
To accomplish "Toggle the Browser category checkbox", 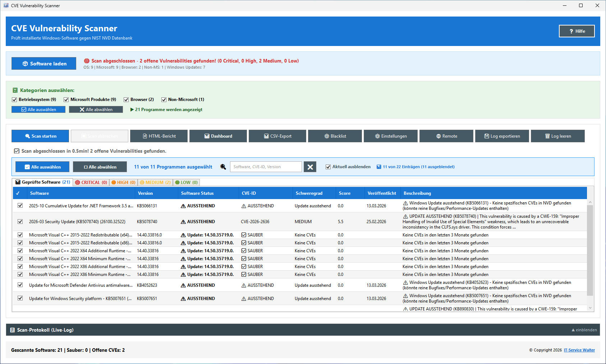I will pos(126,100).
